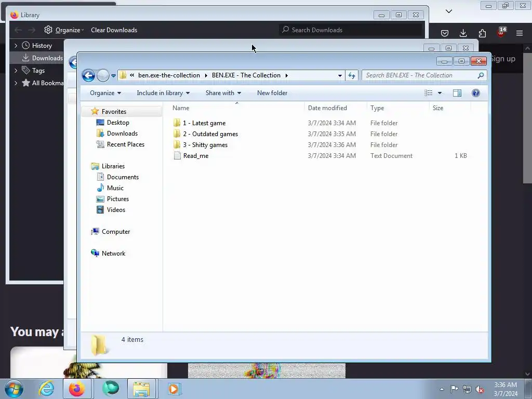Screen dimensions: 532x399
Task: Open Recent Places in navigation pane
Action: [x=126, y=144]
